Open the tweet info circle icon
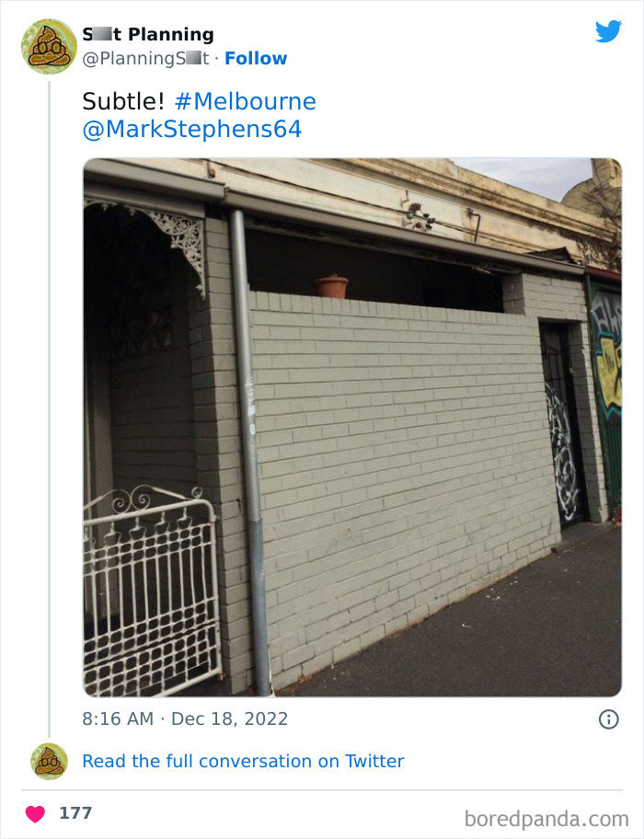 click(x=608, y=719)
